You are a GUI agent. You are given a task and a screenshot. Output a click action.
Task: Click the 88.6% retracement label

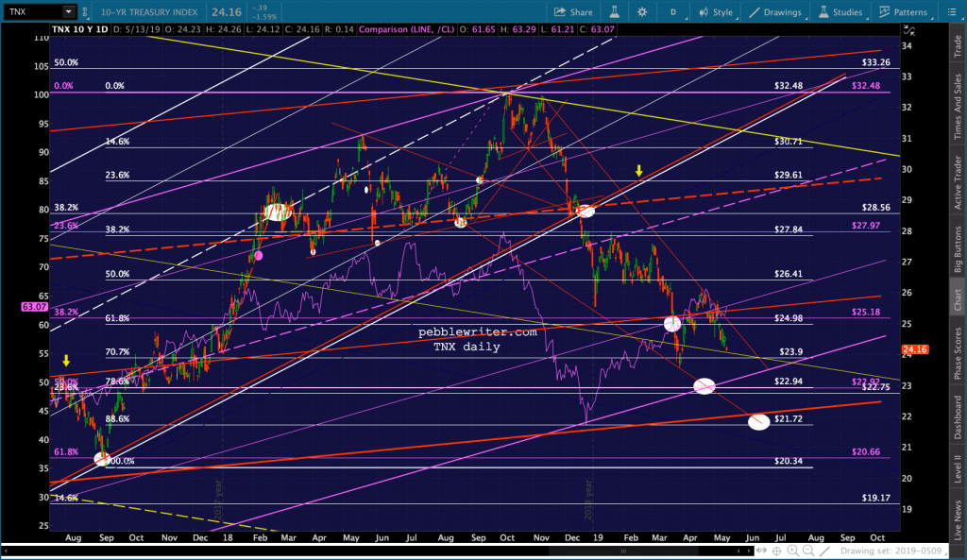(x=118, y=418)
